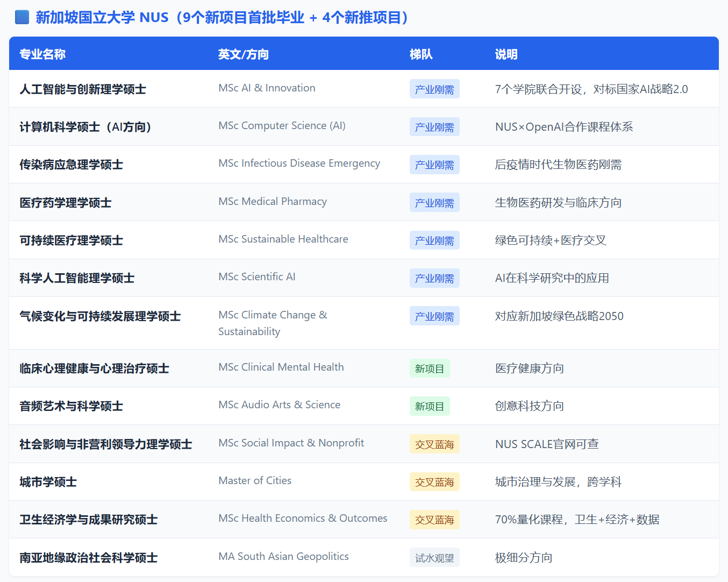Click MSc Clinical Mental Health text

[281, 367]
